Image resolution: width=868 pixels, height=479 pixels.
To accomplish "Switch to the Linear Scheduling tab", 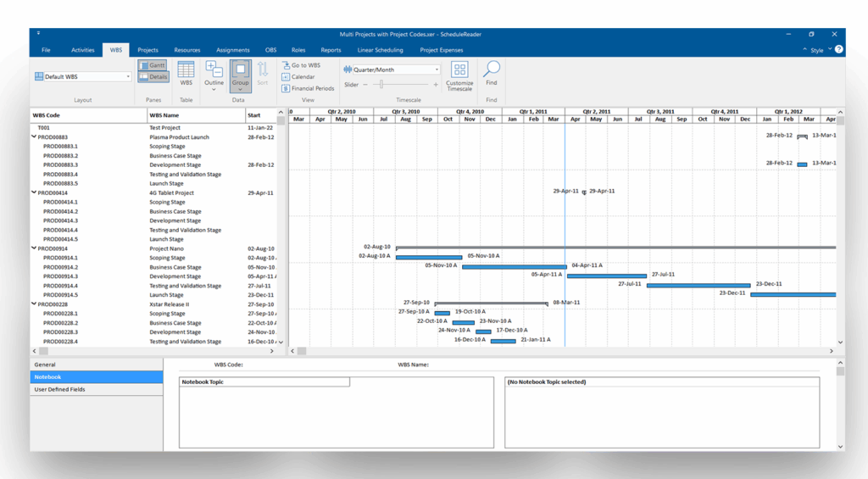I will click(381, 50).
